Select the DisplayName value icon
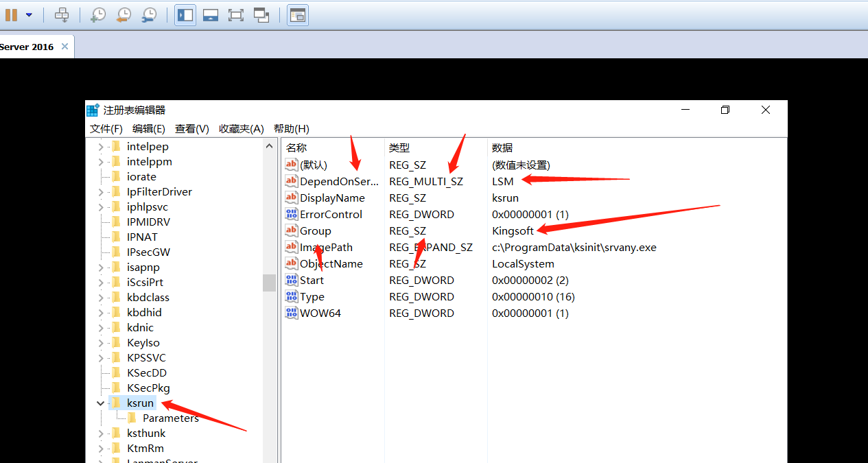This screenshot has width=868, height=463. [292, 198]
